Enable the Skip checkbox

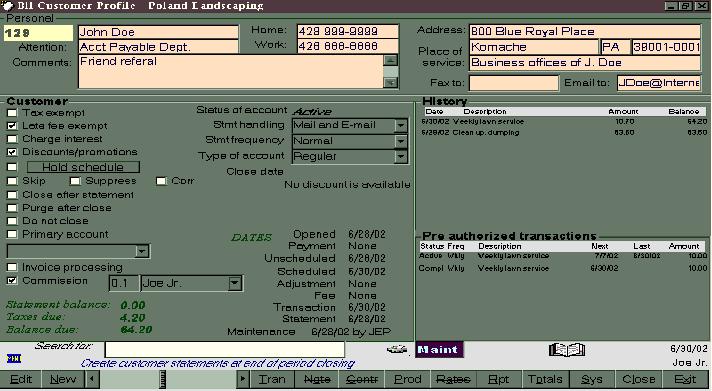pos(12,181)
